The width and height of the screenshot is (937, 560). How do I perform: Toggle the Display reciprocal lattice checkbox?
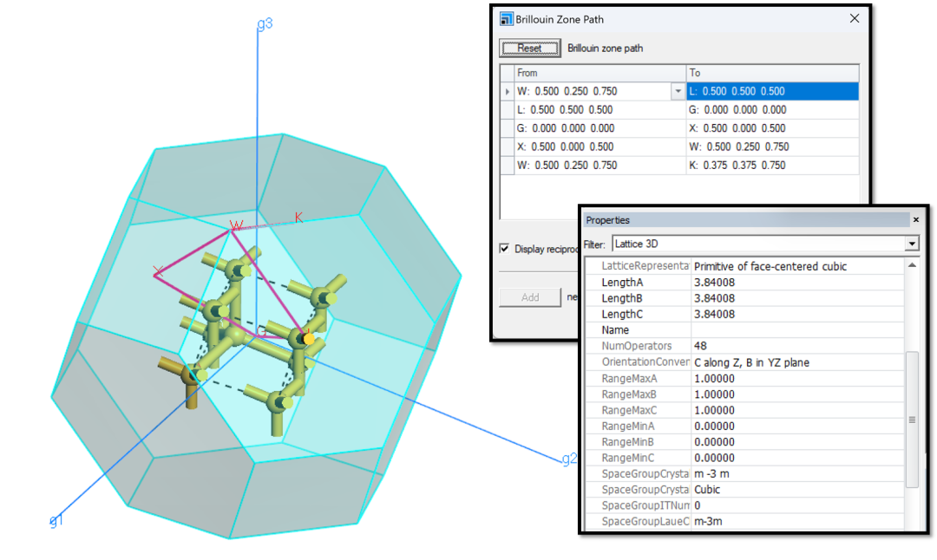point(504,248)
